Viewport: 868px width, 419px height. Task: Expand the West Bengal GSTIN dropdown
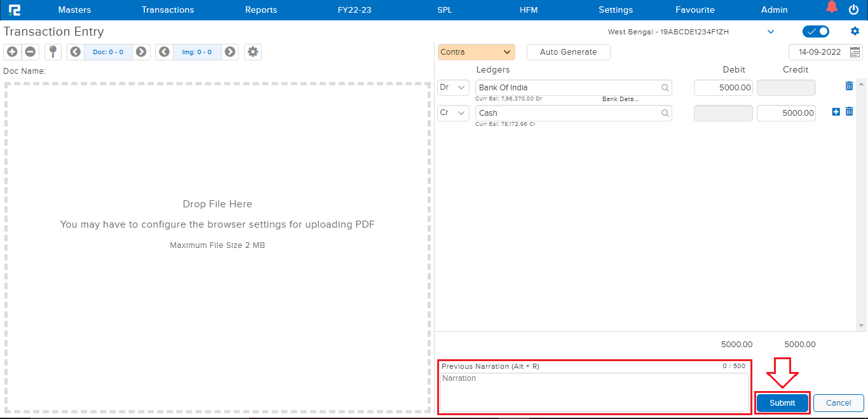pos(771,32)
